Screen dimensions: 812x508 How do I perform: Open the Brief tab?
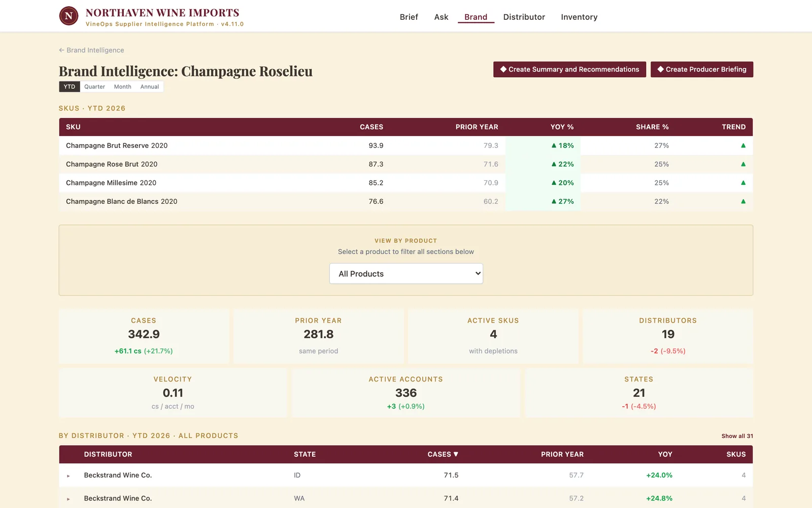tap(409, 17)
